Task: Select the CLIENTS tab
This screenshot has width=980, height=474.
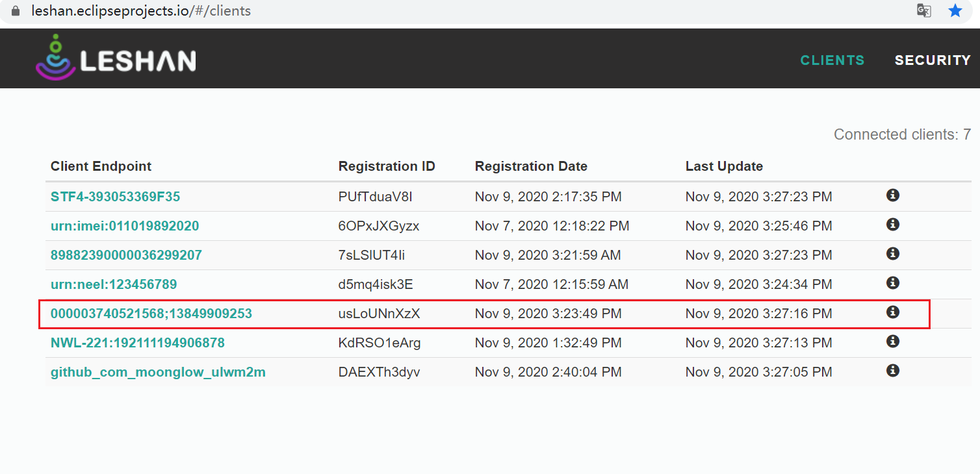Action: point(832,60)
